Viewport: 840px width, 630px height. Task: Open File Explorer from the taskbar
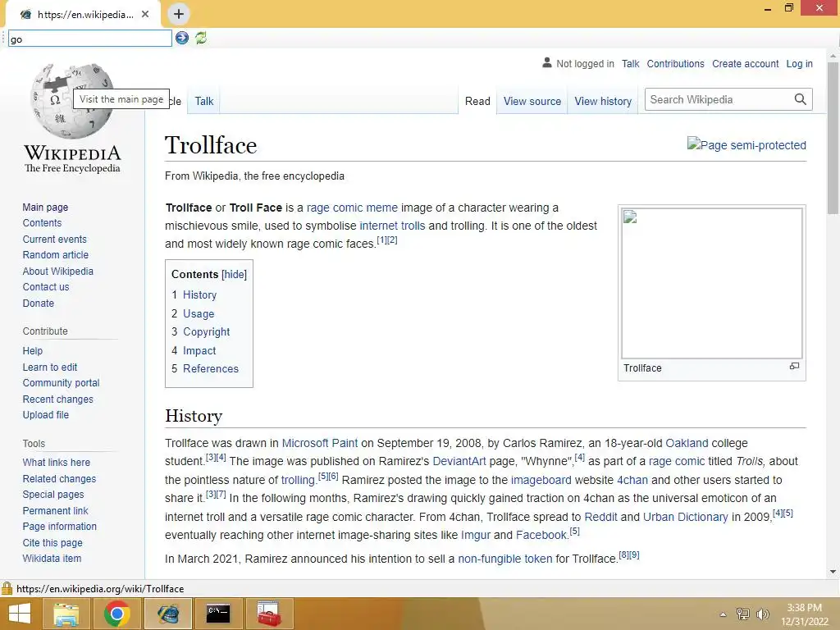tap(66, 614)
